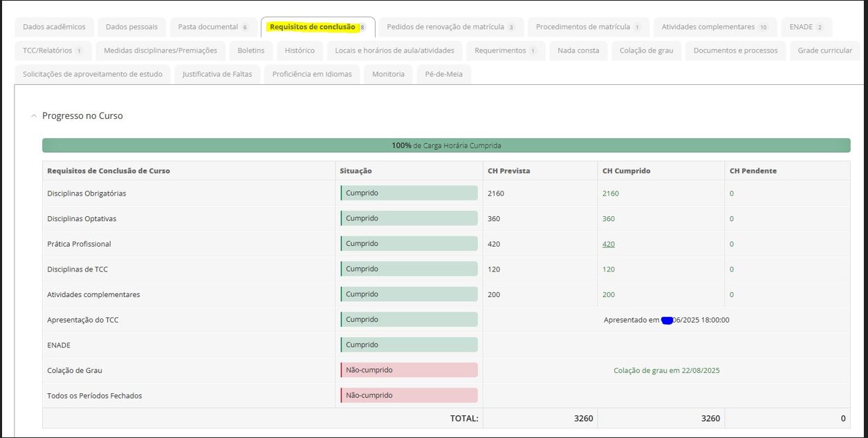Viewport: 868px width, 438px height.
Task: Click the 'Todos os Períodos Fechados' row label
Action: click(94, 396)
